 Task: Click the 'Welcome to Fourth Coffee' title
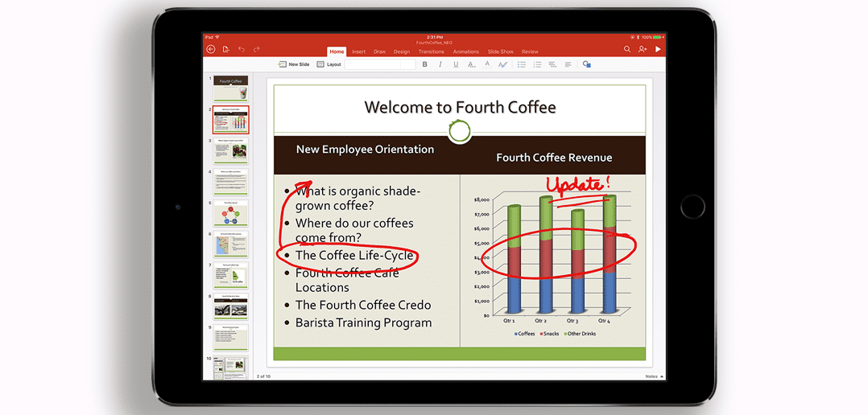point(460,107)
